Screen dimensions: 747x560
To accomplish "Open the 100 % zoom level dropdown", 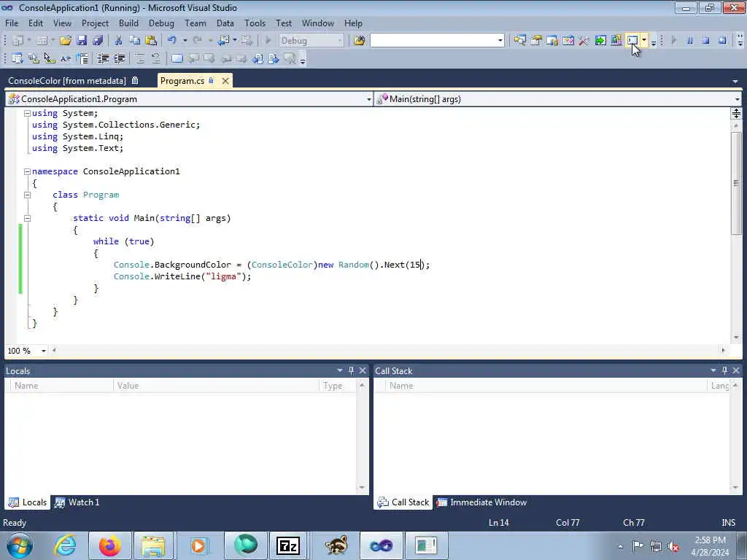I will click(x=43, y=351).
